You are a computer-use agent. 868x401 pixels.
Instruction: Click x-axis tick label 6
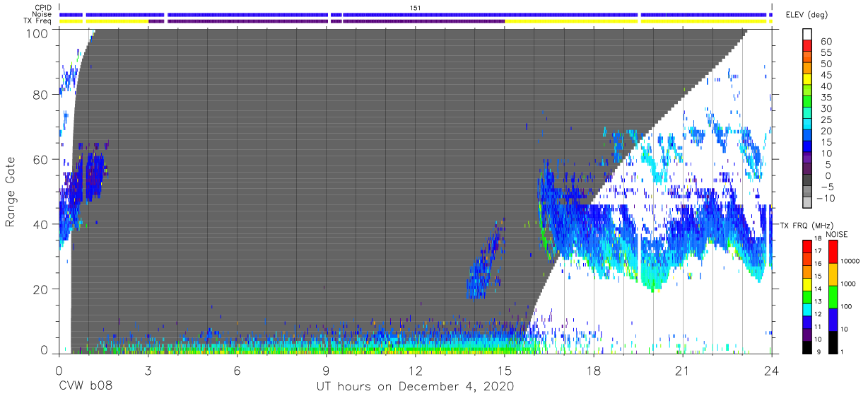[237, 370]
